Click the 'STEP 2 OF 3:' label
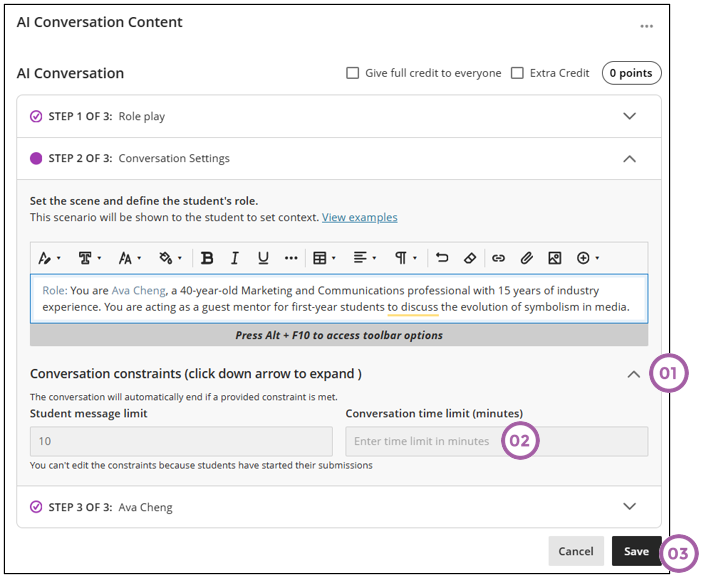 [x=80, y=159]
